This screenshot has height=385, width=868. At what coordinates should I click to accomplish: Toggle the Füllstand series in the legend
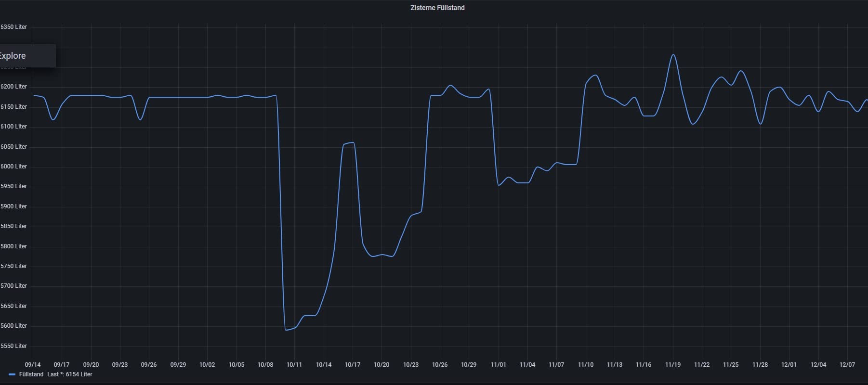31,374
